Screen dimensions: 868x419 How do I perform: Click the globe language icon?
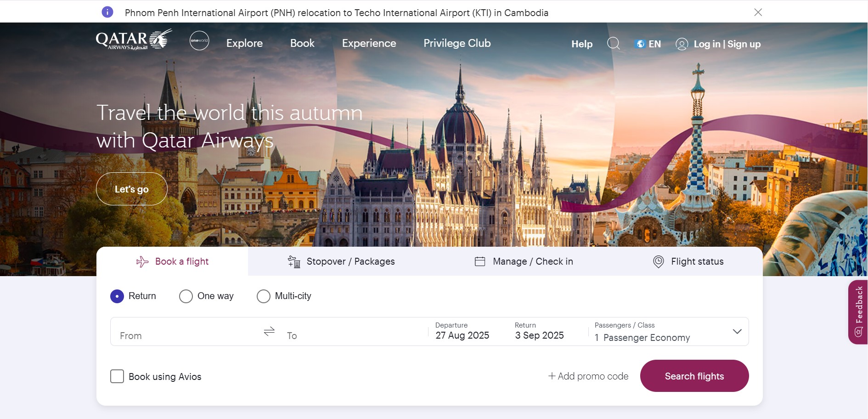(640, 44)
